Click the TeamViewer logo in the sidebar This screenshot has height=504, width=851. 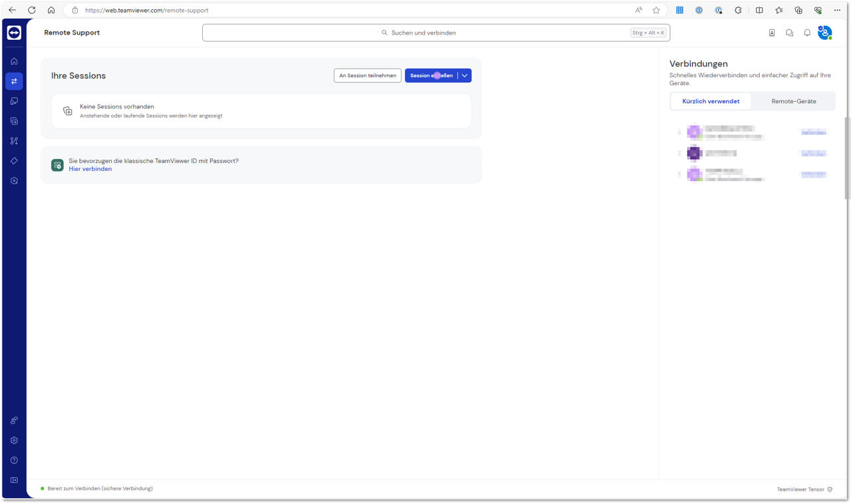pos(14,33)
